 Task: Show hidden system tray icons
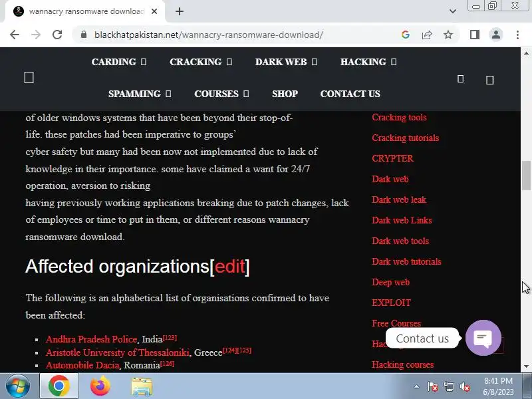[416, 386]
